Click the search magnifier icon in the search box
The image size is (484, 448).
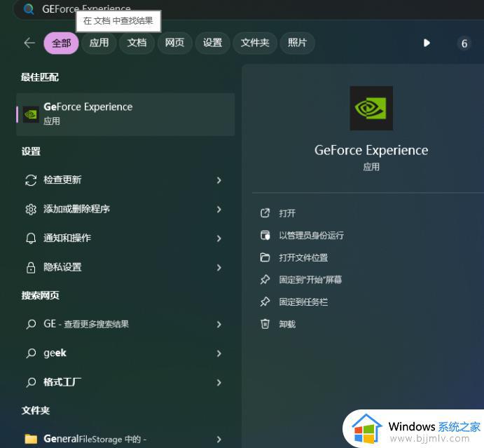[29, 9]
